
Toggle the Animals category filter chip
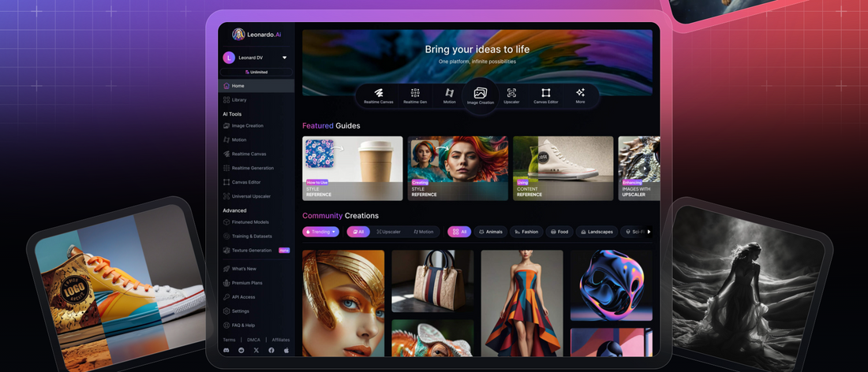click(490, 232)
